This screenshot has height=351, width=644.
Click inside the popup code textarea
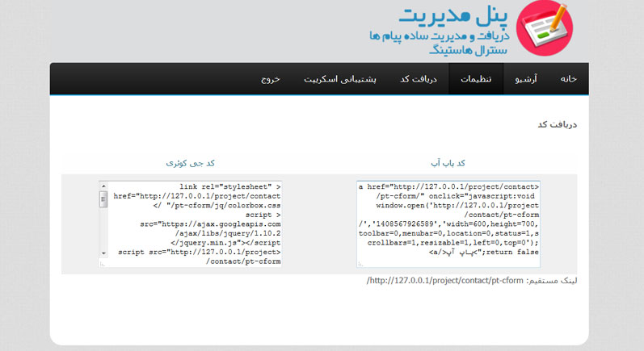click(448, 224)
